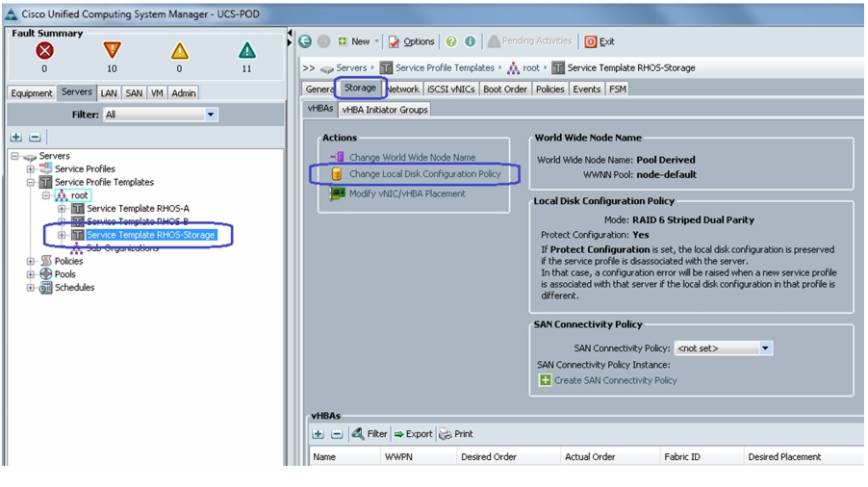Switch to the SAN tab
This screenshot has width=868, height=487.
coord(134,93)
